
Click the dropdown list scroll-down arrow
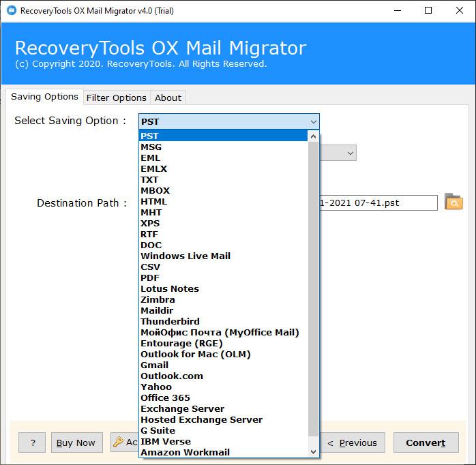click(x=313, y=451)
